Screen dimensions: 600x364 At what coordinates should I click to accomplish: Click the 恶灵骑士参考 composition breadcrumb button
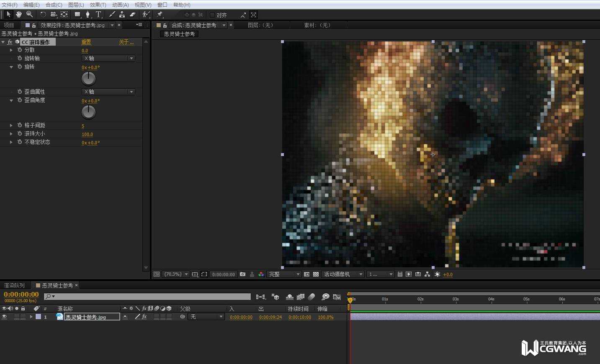(x=179, y=34)
